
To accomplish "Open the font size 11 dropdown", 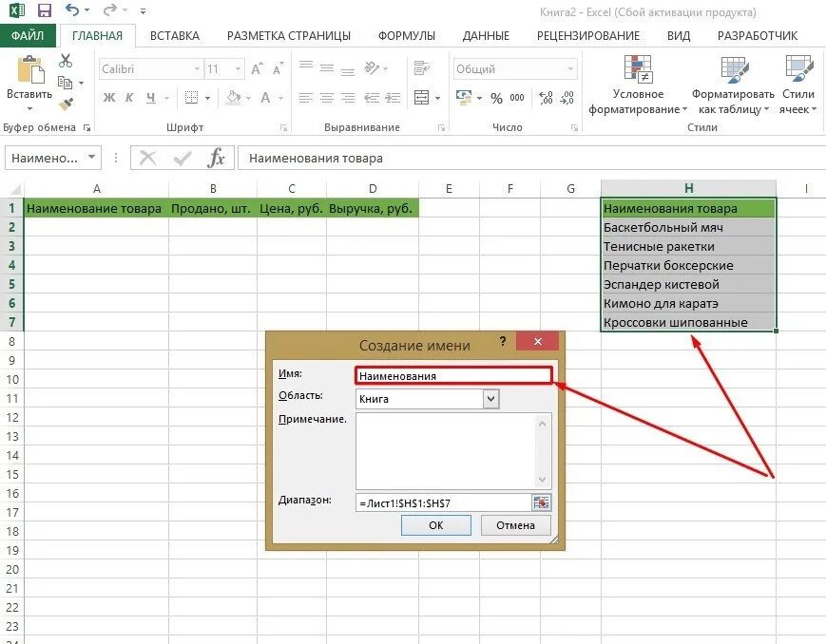I will [x=239, y=69].
